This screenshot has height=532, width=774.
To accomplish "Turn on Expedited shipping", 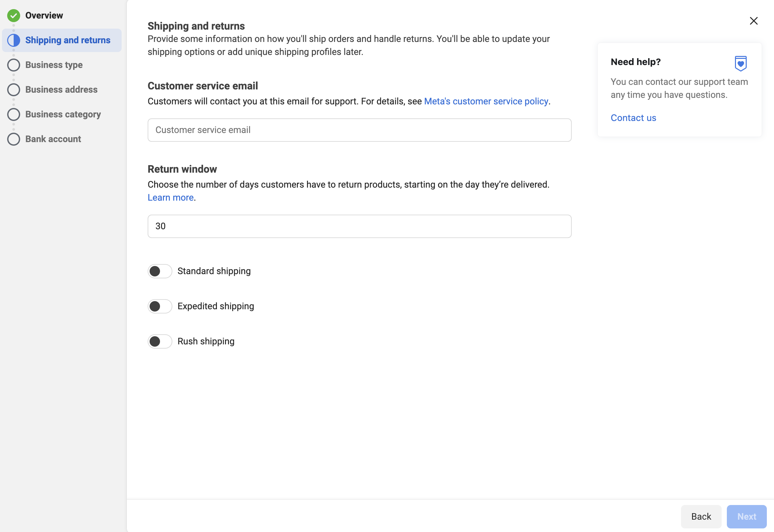I will [160, 306].
